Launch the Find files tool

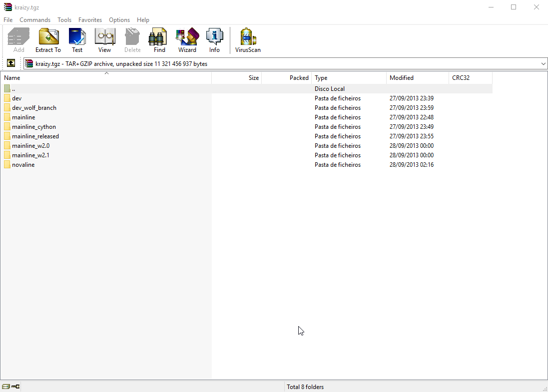(159, 40)
